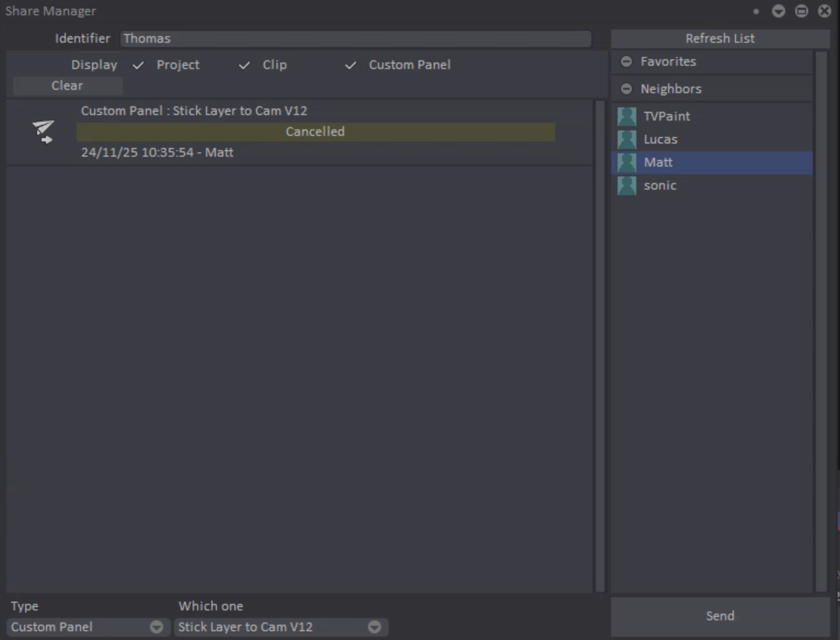Image resolution: width=840 pixels, height=640 pixels.
Task: Uncheck the Custom Panel display checkbox
Action: click(x=350, y=65)
